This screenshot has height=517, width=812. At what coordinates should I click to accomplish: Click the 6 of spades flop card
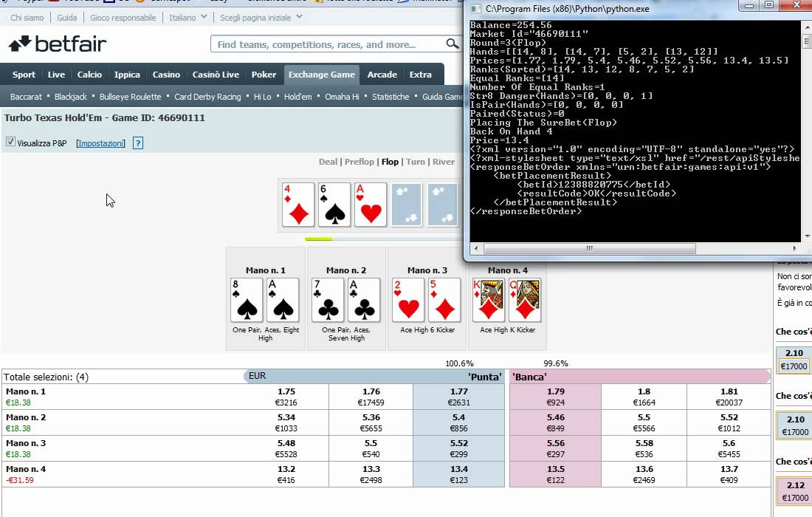[334, 205]
